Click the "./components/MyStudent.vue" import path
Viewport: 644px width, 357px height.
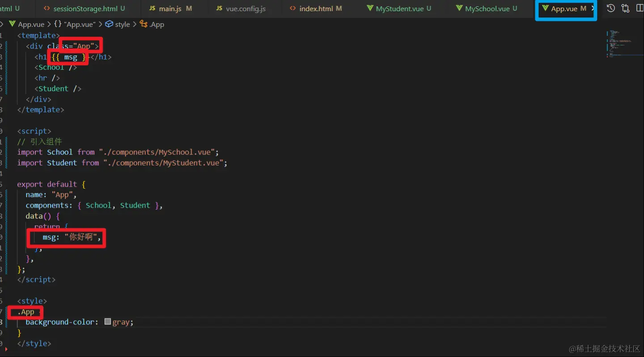point(163,163)
